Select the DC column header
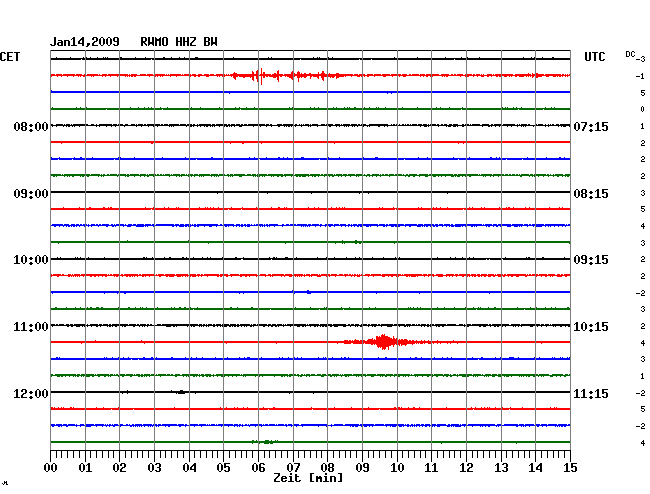Image resolution: width=650 pixels, height=494 pixels. [630, 54]
